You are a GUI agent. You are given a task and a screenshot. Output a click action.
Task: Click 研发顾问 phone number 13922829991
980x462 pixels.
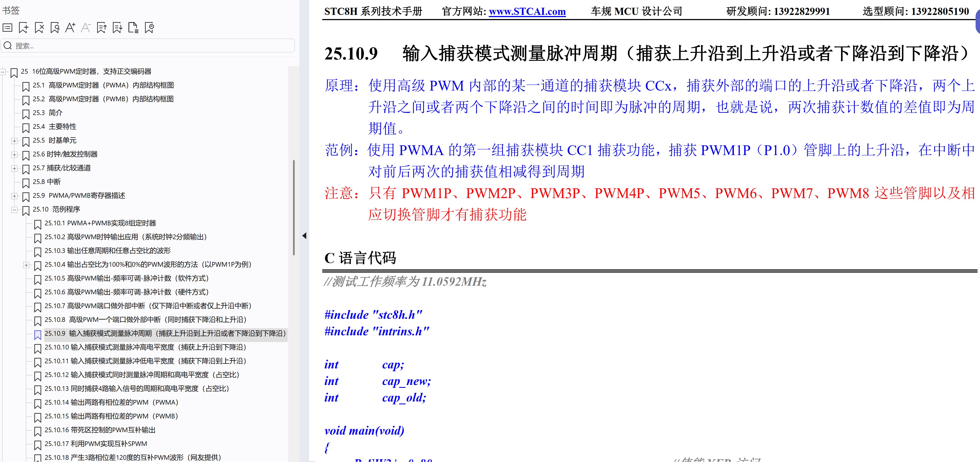pos(802,11)
